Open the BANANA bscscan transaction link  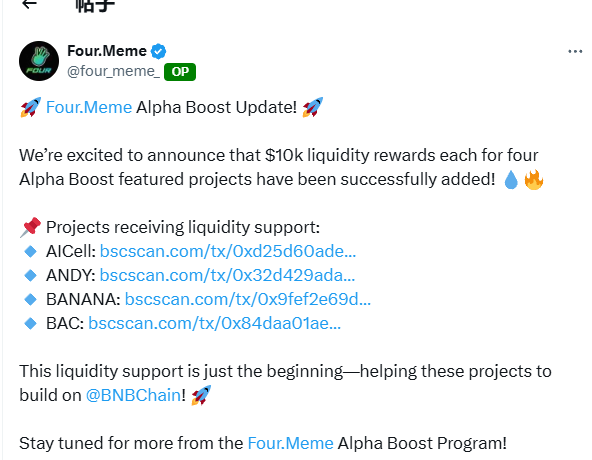248,299
